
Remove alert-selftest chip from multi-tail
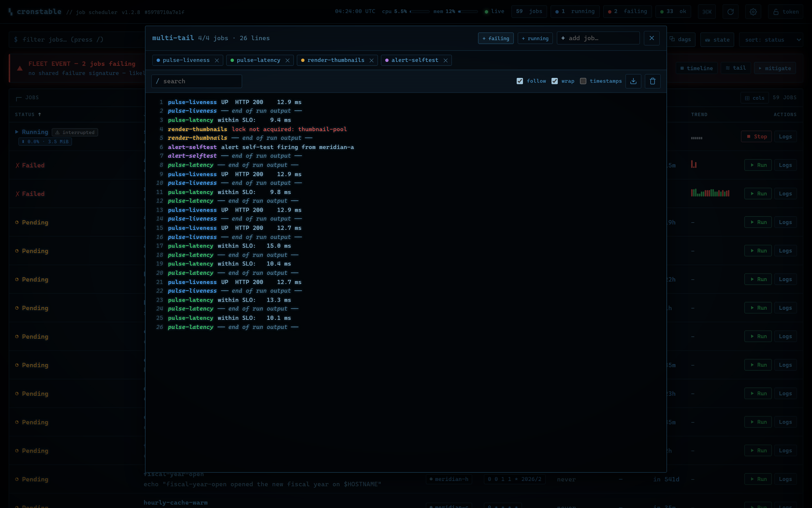(446, 60)
